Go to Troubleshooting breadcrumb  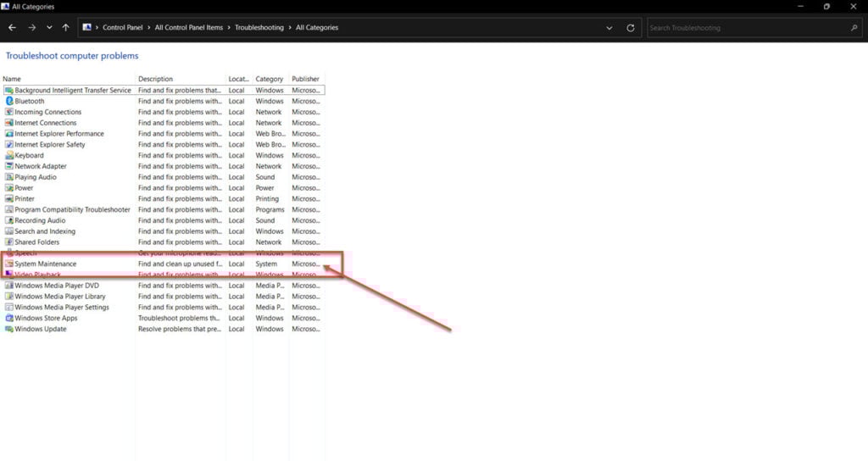(x=259, y=28)
